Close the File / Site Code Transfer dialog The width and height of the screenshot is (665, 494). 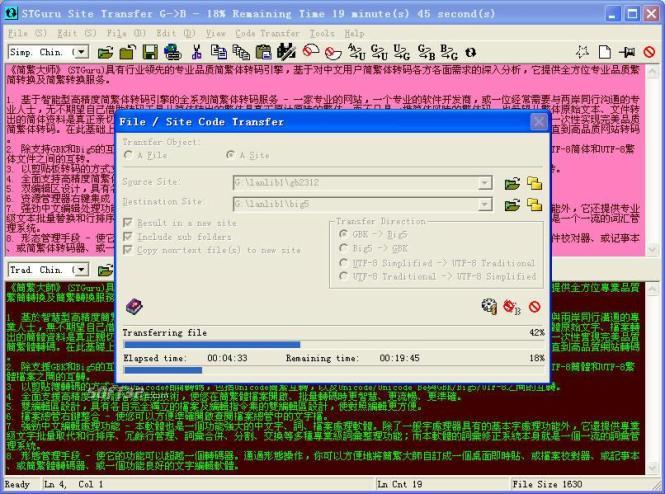coord(539,122)
